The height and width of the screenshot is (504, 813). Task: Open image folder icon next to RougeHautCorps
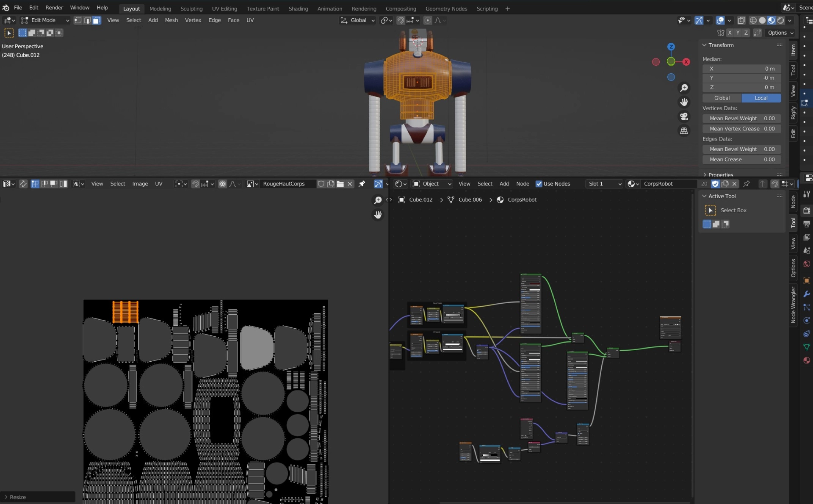pos(340,184)
